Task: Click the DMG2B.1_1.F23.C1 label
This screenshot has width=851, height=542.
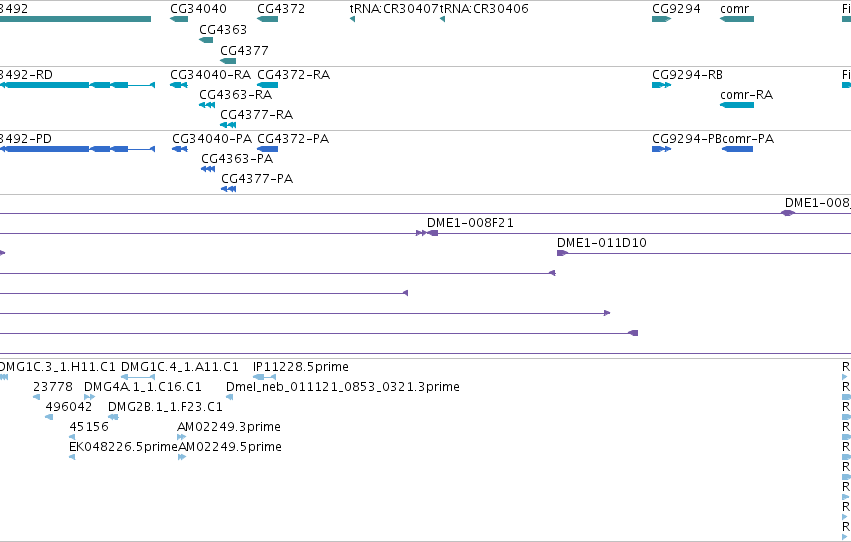Action: coord(166,407)
